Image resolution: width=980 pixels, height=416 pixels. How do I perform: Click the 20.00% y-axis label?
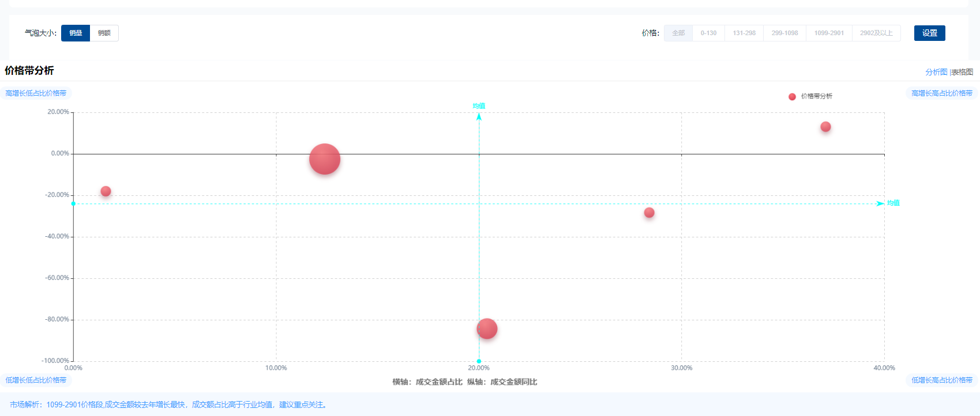click(58, 112)
